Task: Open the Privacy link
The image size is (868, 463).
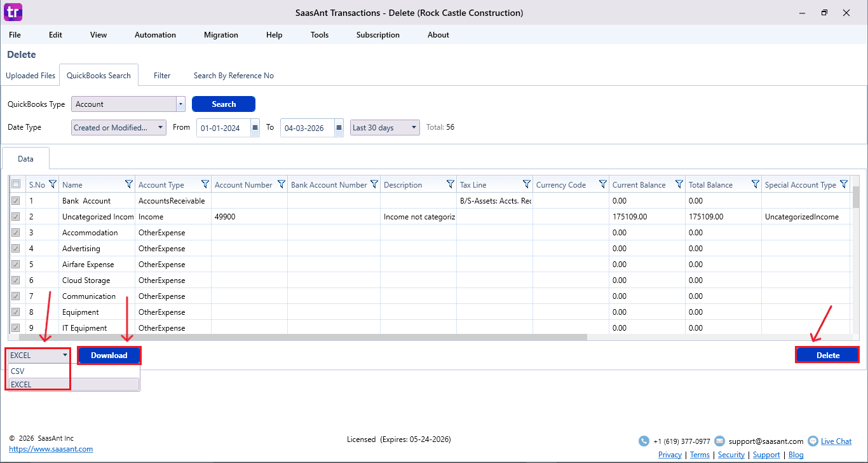Action: [x=670, y=455]
